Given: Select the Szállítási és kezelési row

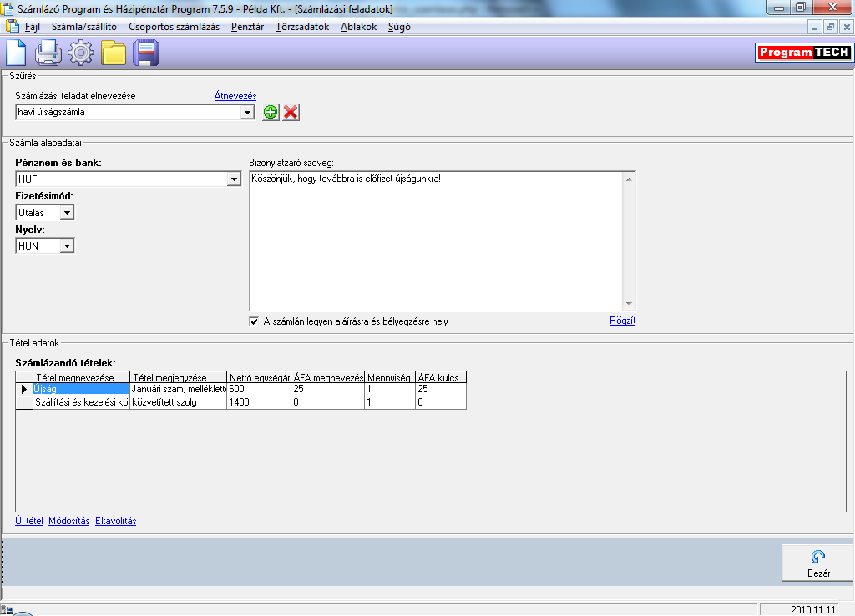Looking at the screenshot, I should point(80,402).
